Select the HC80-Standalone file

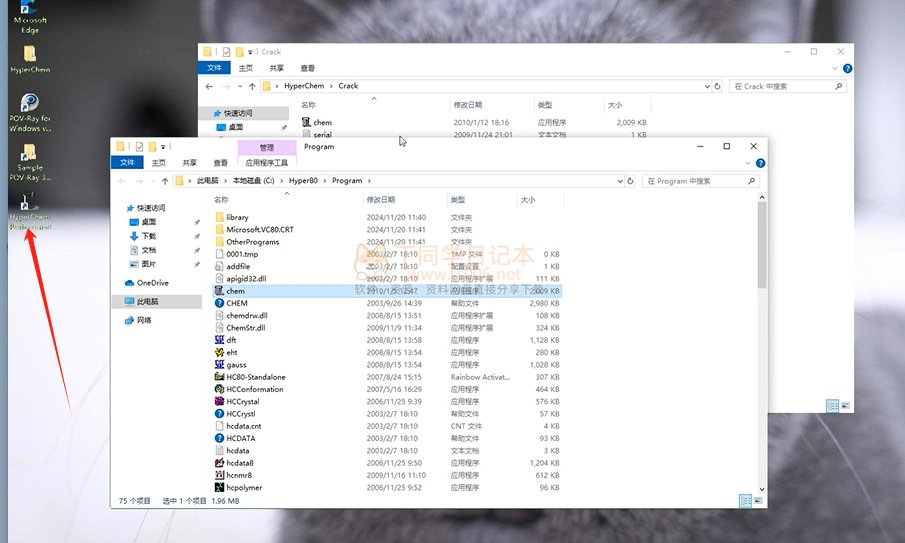[x=255, y=377]
